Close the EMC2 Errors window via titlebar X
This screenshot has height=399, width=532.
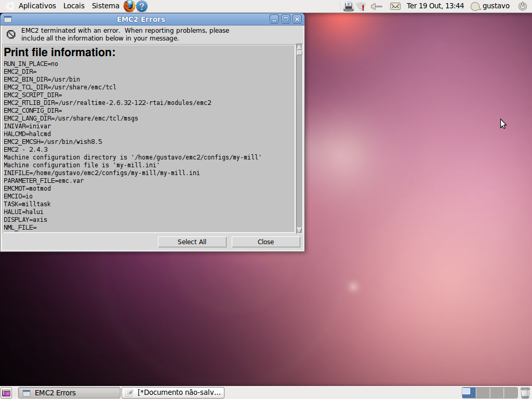coord(297,19)
